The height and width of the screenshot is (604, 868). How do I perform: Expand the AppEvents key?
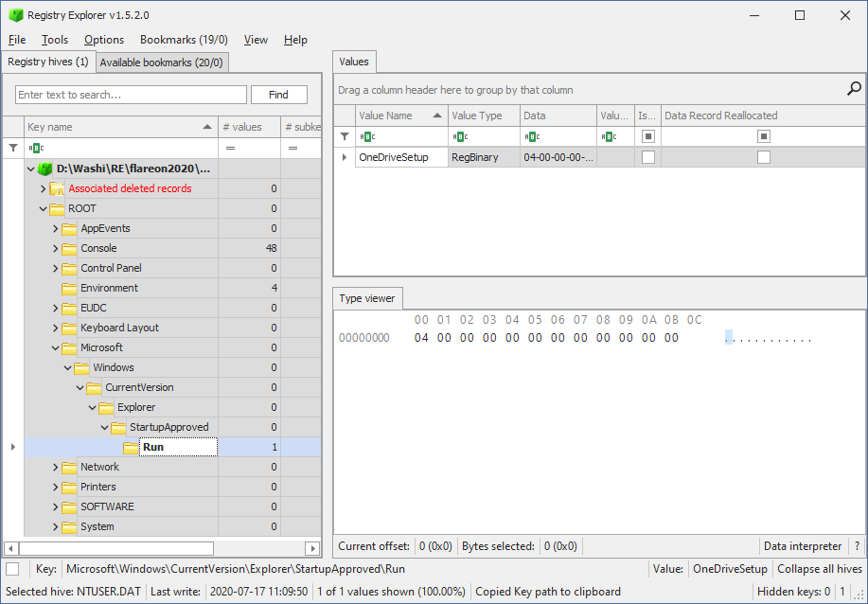55,229
